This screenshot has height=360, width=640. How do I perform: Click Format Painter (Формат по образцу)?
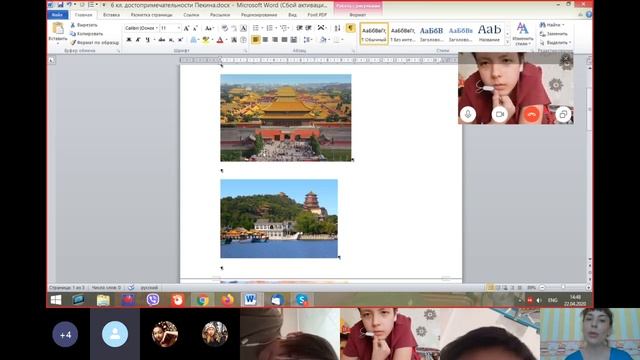(x=95, y=42)
